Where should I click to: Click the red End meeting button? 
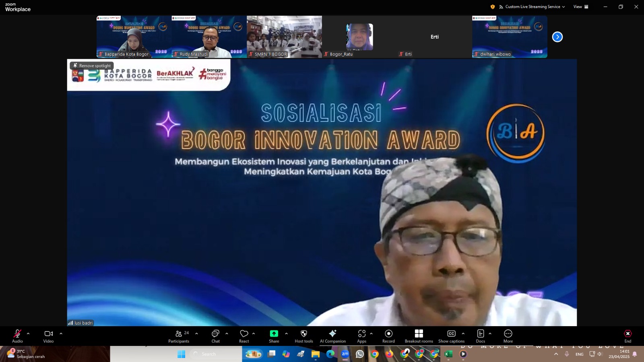(x=628, y=336)
